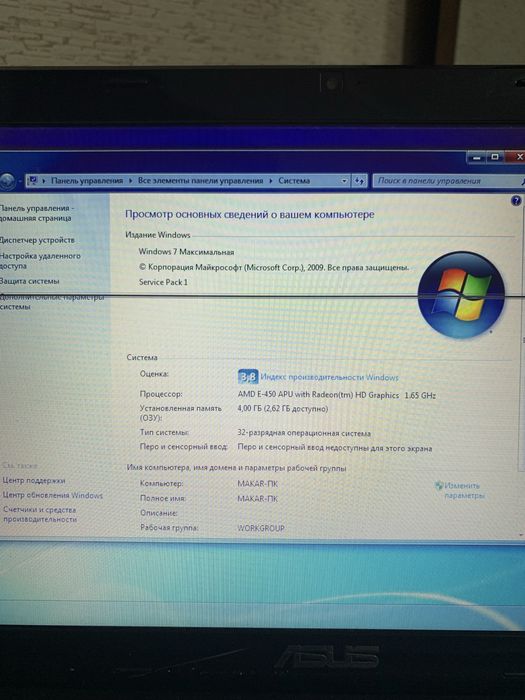Select Панель управления breadcrumb
The image size is (525, 700).
click(87, 181)
